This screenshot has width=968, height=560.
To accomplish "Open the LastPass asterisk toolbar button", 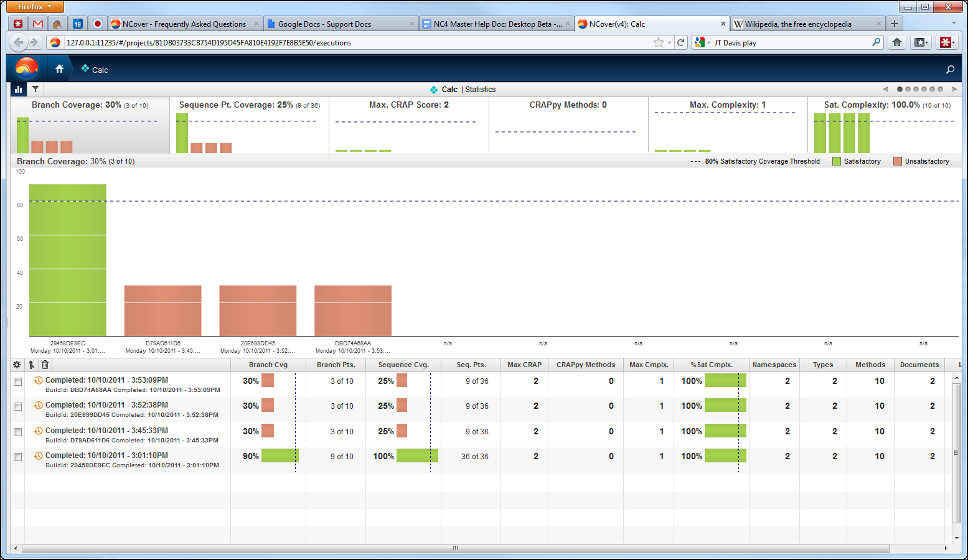I will click(x=946, y=42).
